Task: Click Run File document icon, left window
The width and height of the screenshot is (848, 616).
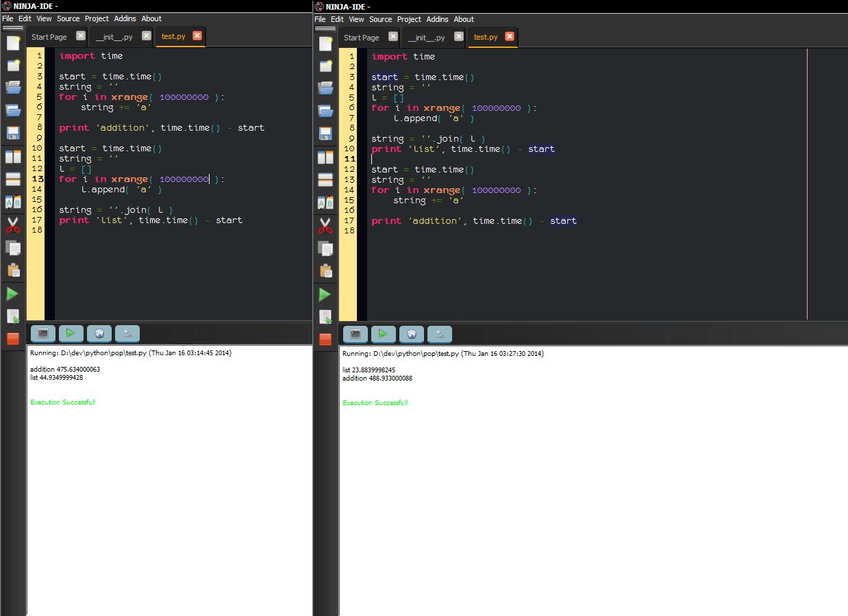Action: coord(14,316)
